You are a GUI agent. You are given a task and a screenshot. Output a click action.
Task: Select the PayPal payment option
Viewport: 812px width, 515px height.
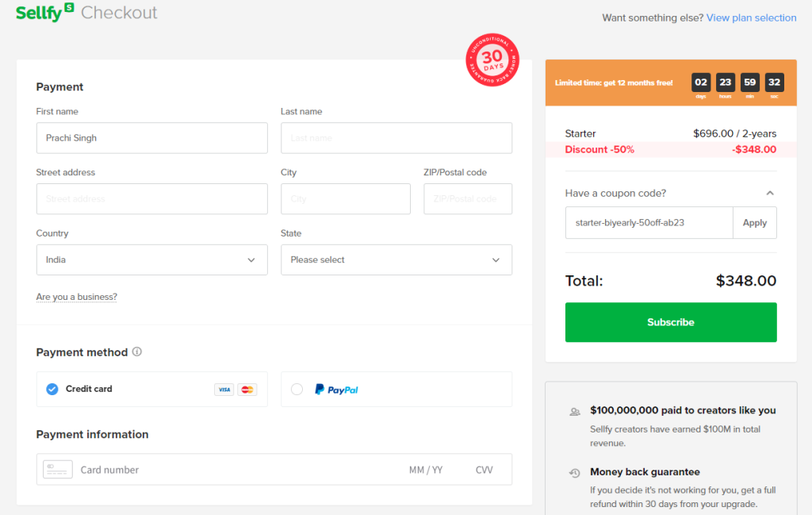pos(396,389)
